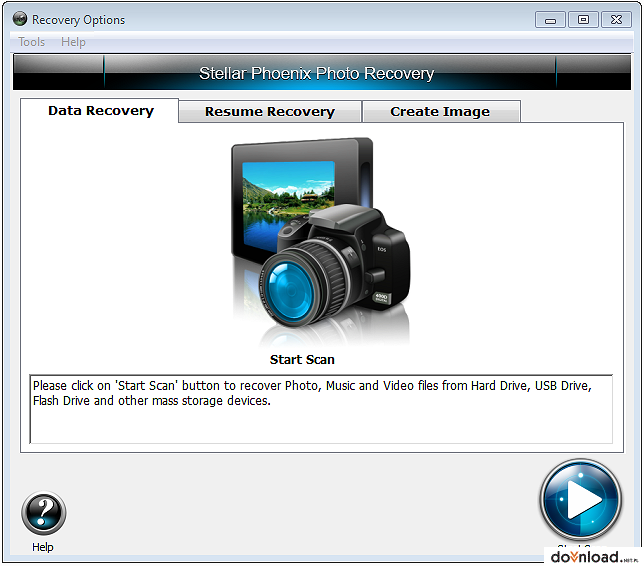Click the blue play Start Scan button
644x566 pixels.
coord(580,499)
